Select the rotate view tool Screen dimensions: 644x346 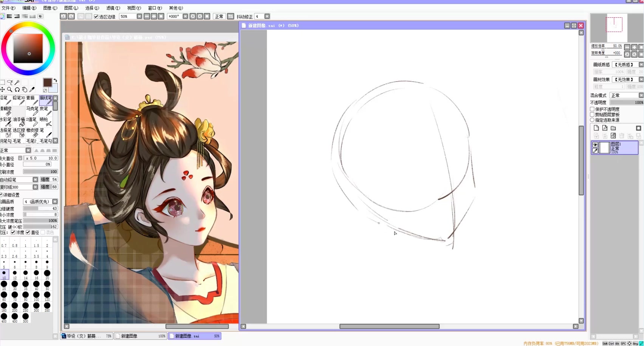click(17, 90)
